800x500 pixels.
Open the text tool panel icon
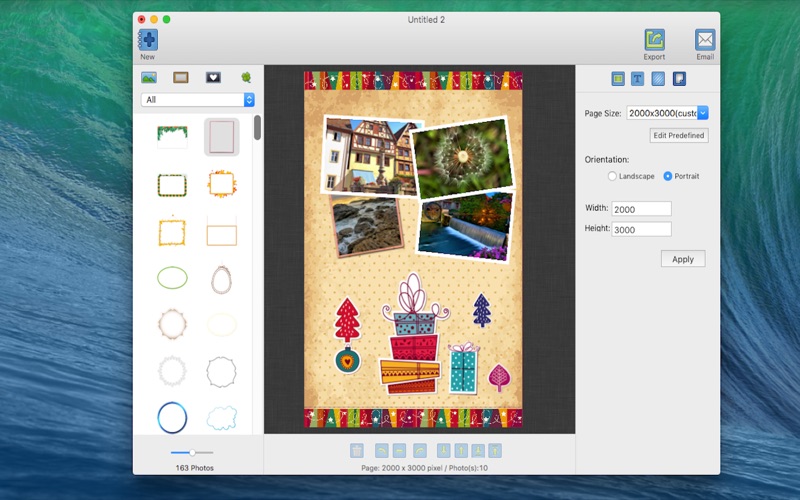637,79
